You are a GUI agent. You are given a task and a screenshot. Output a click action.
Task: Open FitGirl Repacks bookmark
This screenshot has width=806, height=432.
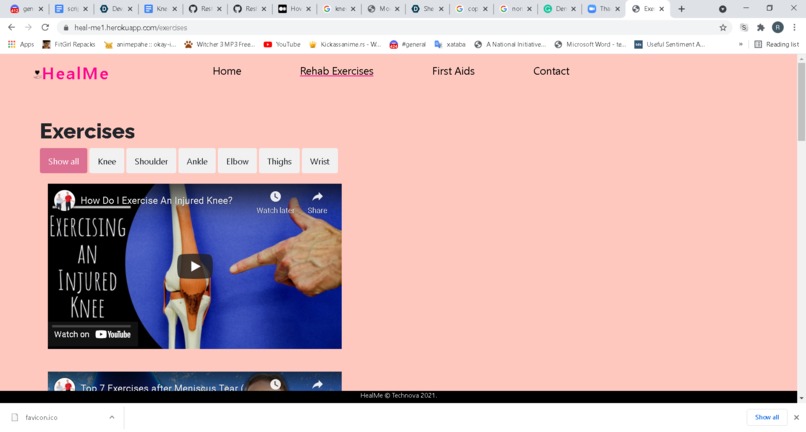[x=69, y=45]
